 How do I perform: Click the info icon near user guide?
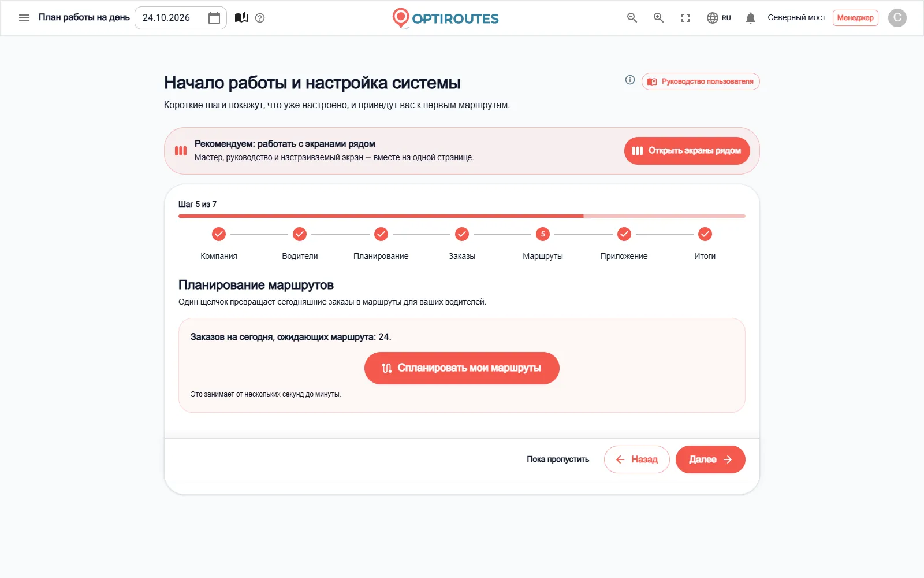tap(630, 80)
